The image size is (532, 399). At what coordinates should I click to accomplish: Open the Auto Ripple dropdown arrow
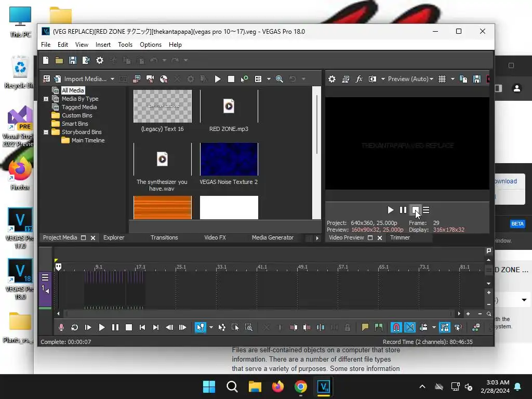pos(434,327)
